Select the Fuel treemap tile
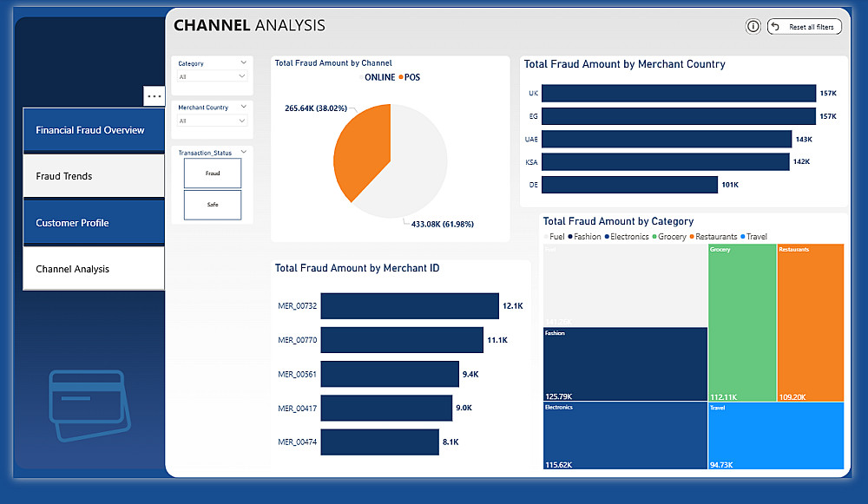The image size is (868, 504). 626,285
